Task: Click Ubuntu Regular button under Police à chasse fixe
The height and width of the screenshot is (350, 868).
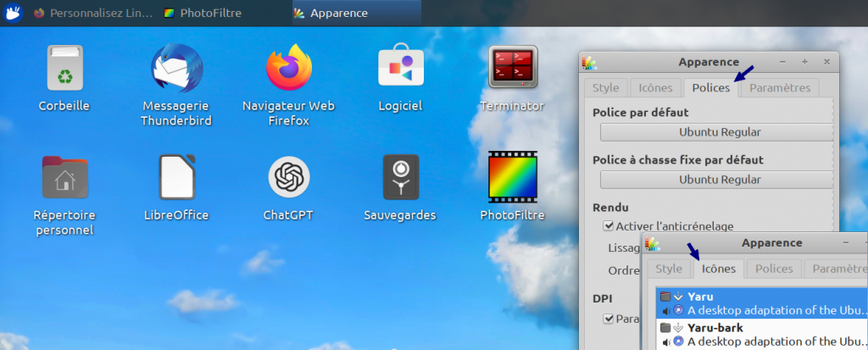Action: click(x=719, y=180)
